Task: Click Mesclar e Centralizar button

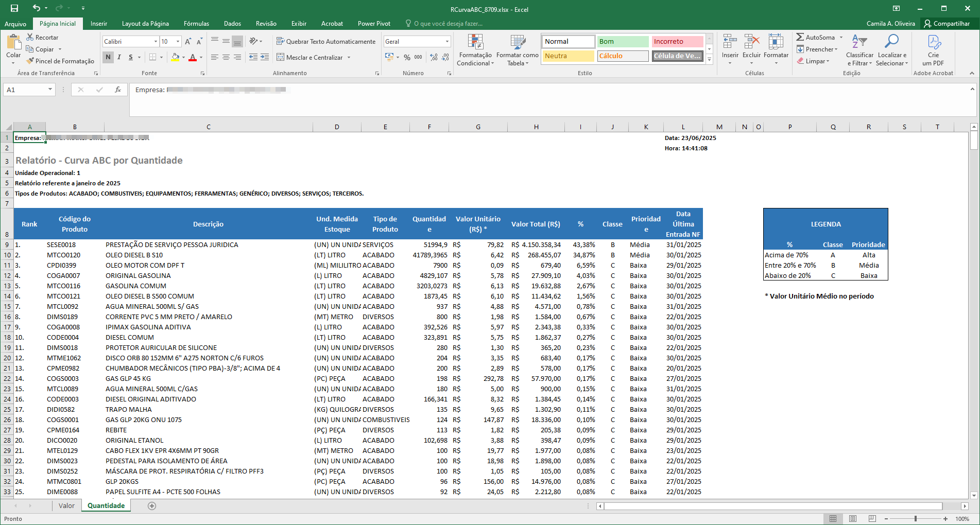Action: point(310,57)
